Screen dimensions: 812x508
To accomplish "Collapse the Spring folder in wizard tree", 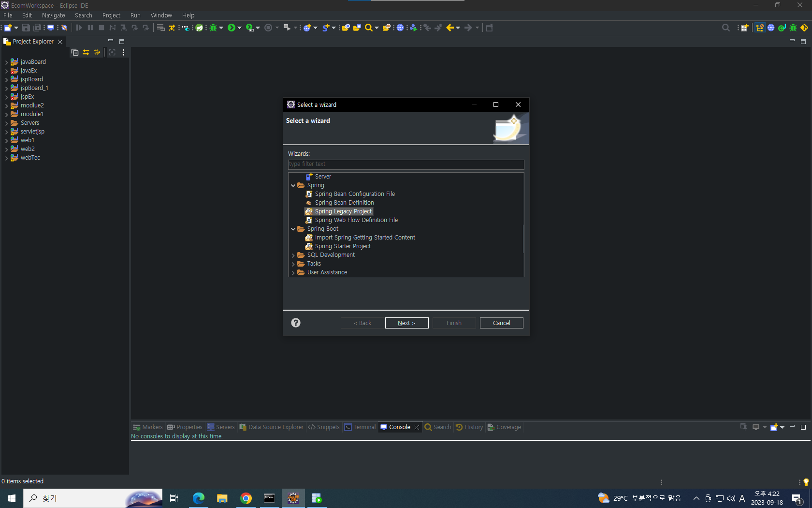I will (293, 185).
